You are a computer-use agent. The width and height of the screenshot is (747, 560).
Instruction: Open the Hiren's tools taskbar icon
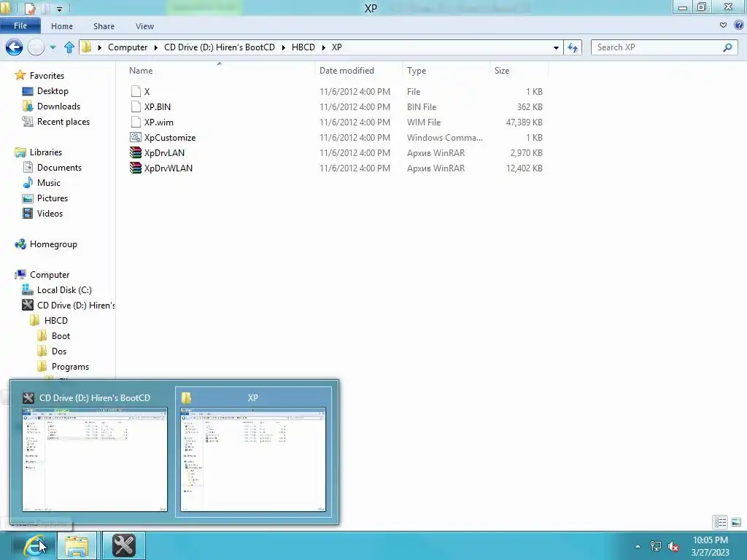(x=124, y=545)
